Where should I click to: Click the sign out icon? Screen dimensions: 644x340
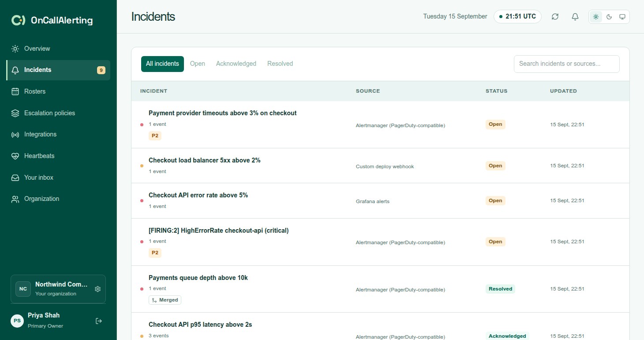(99, 321)
